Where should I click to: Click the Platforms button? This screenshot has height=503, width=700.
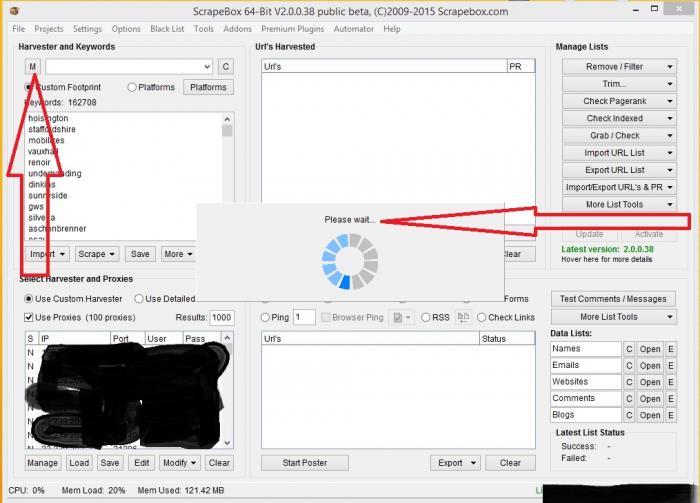coord(208,87)
